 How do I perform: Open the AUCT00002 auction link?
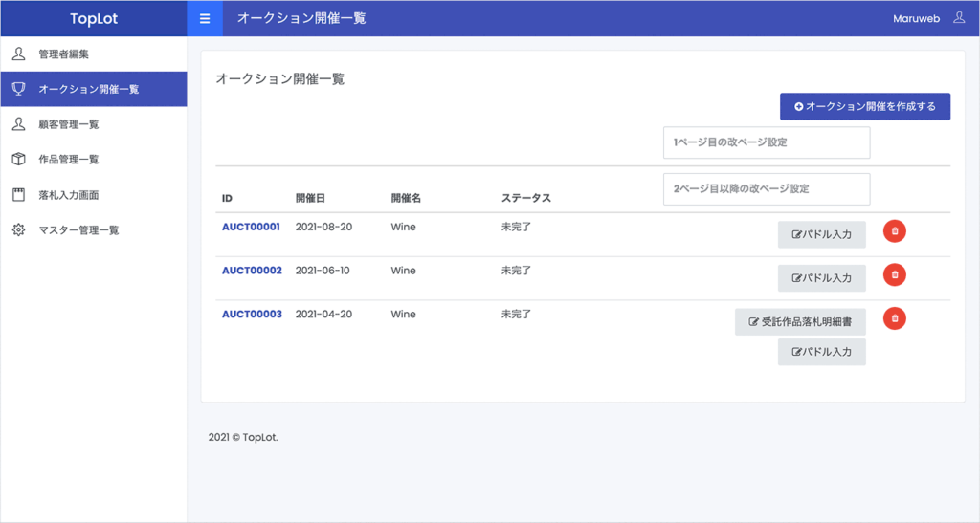click(x=252, y=271)
